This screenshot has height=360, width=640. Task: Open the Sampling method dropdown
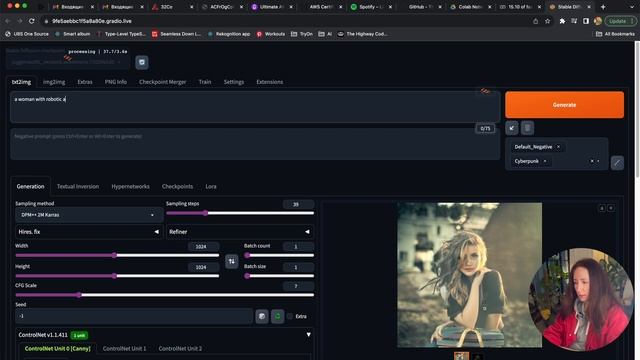[x=89, y=215]
